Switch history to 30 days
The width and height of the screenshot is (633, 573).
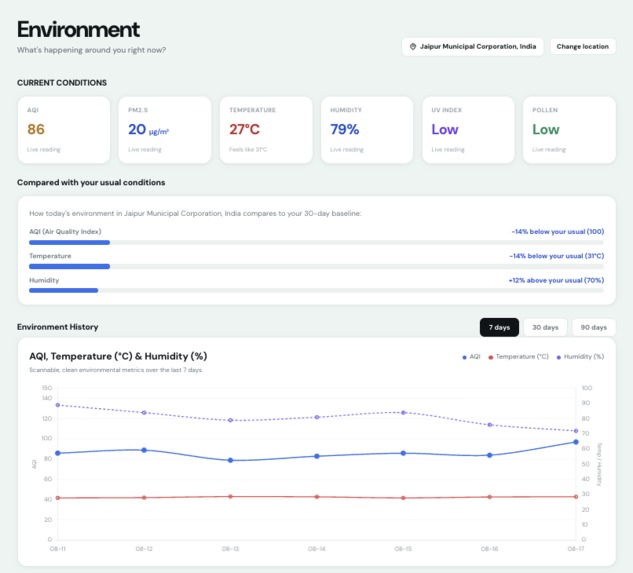[545, 327]
